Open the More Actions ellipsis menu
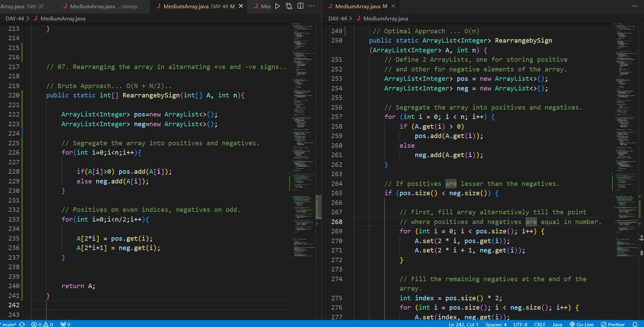 312,6
